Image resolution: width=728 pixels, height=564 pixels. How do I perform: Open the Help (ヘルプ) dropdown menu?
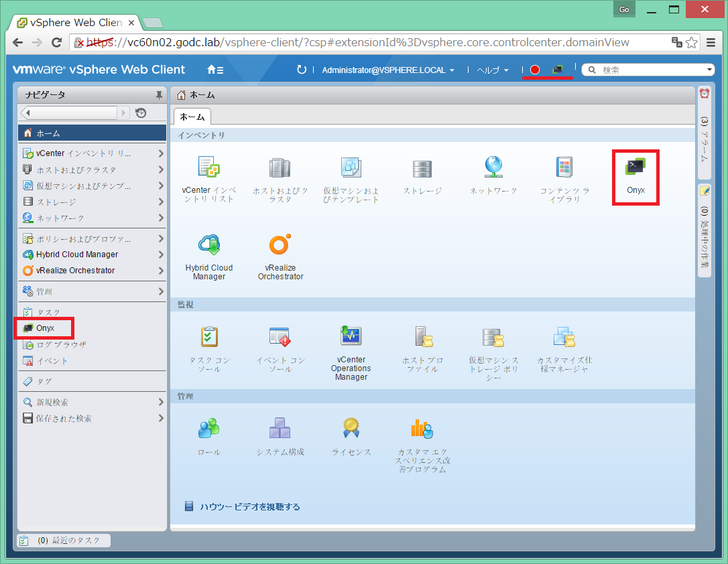click(x=493, y=70)
